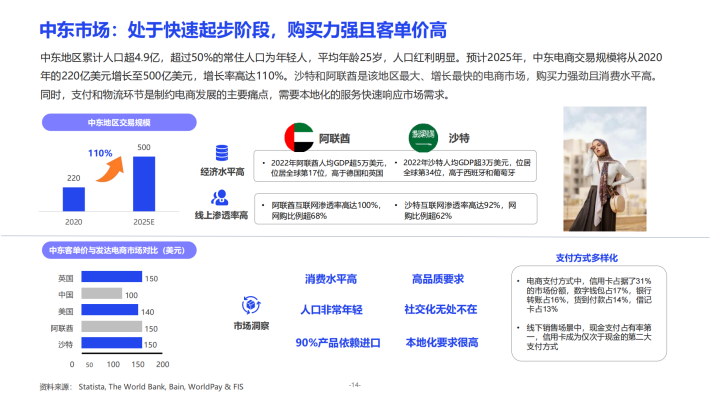Screen dimensions: 710x399
Task: Select the 支付方式多样化 heading
Action: coord(587,258)
